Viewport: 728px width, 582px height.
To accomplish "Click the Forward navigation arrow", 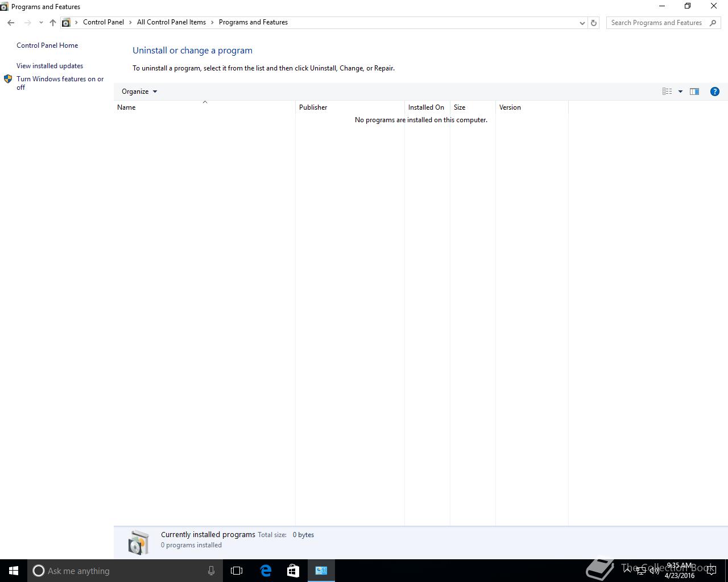I will [27, 23].
